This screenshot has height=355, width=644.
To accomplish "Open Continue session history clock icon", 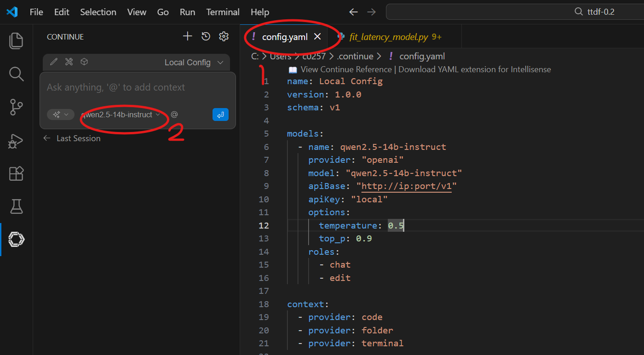I will click(206, 37).
